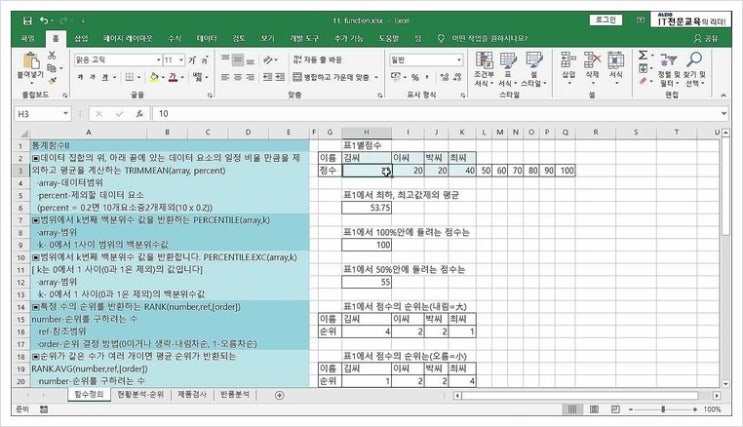Open Format as Table (표 서식)
The height and width of the screenshot is (427, 743).
click(507, 70)
